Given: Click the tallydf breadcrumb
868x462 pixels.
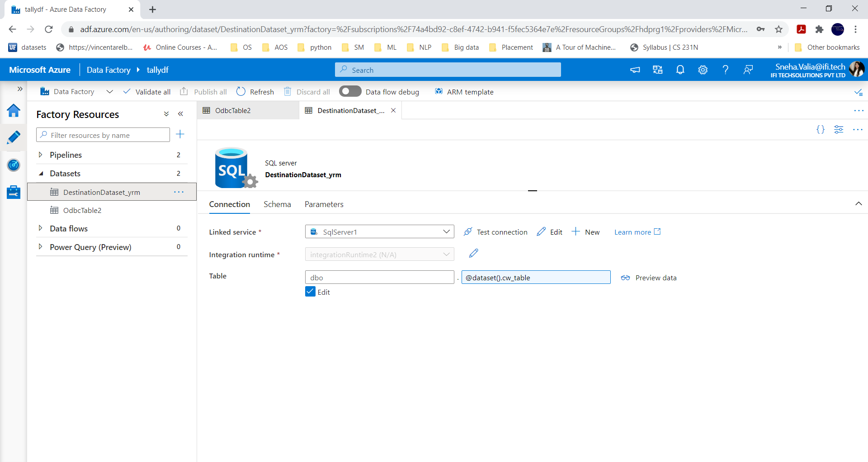Looking at the screenshot, I should [157, 70].
